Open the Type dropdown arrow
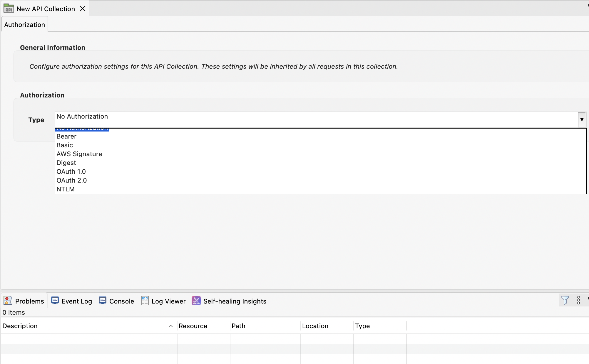 [582, 119]
